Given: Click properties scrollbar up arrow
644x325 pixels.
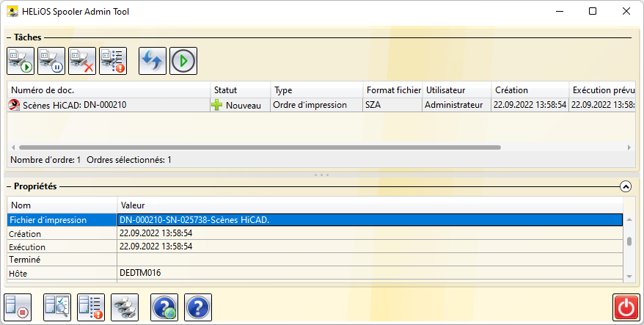Looking at the screenshot, I should click(629, 220).
